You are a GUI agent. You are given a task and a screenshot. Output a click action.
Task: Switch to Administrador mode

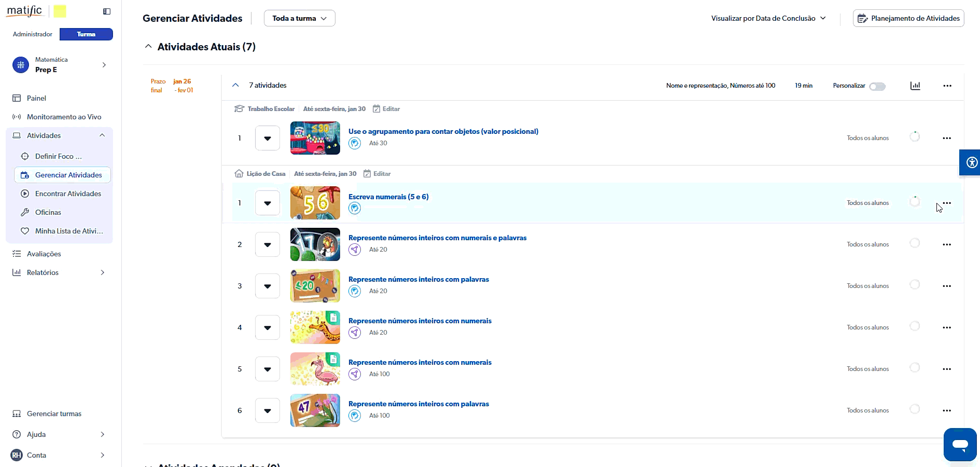pos(33,34)
